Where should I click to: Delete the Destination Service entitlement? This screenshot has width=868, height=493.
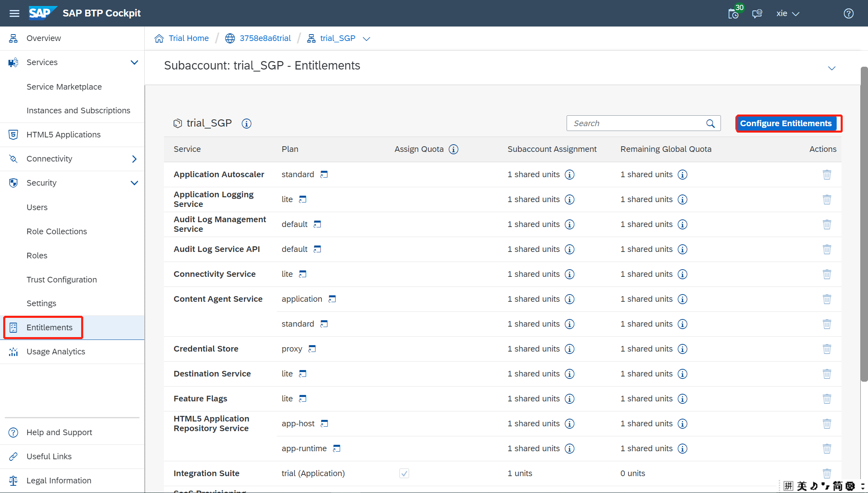tap(827, 374)
